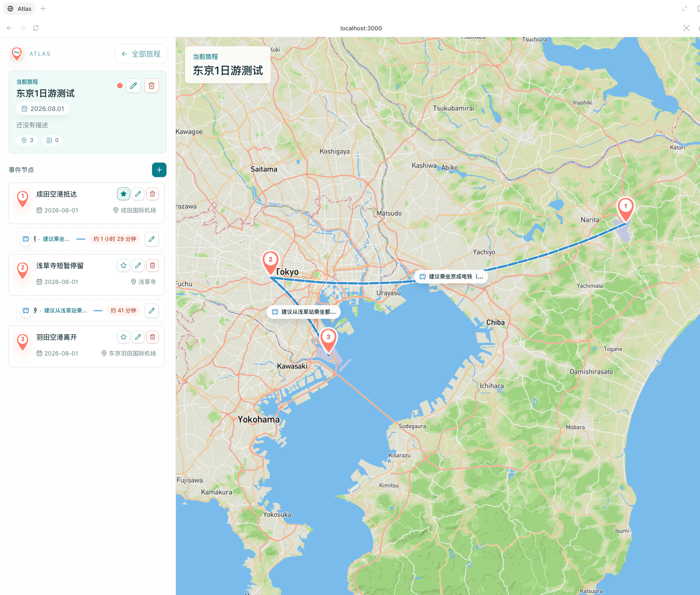Click sidebar pin marker number 3
Screen dimensions: 700x595
(23, 341)
